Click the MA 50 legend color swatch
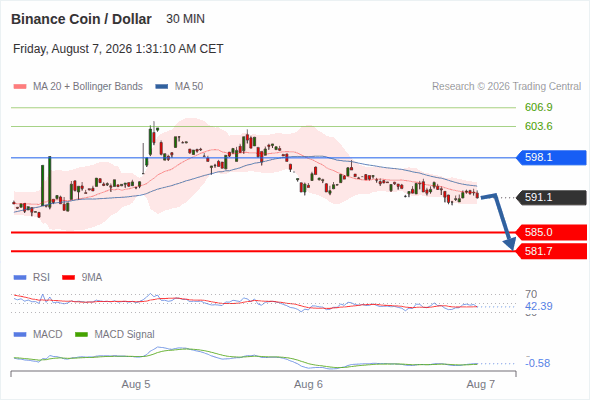Image resolution: width=590 pixels, height=400 pixels. pyautogui.click(x=162, y=87)
